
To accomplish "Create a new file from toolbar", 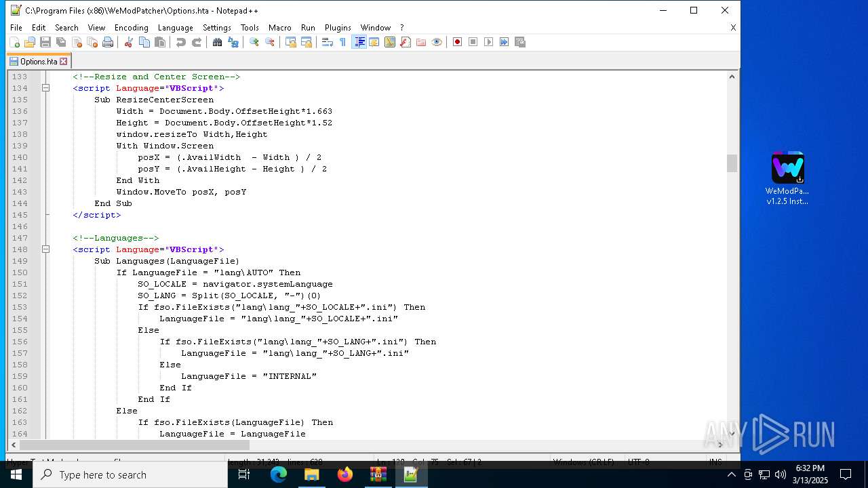I will pos(14,42).
